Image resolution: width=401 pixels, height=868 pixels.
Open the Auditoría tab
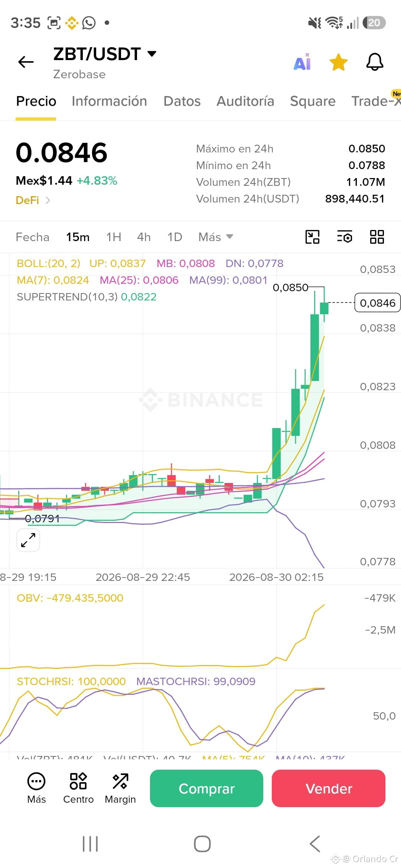(245, 101)
